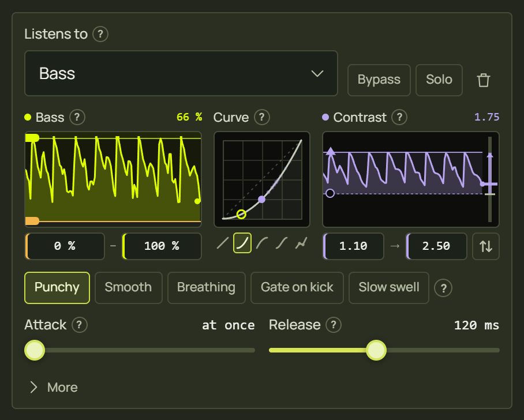This screenshot has height=420, width=524.
Task: Open help next to the Release label
Action: click(x=334, y=325)
